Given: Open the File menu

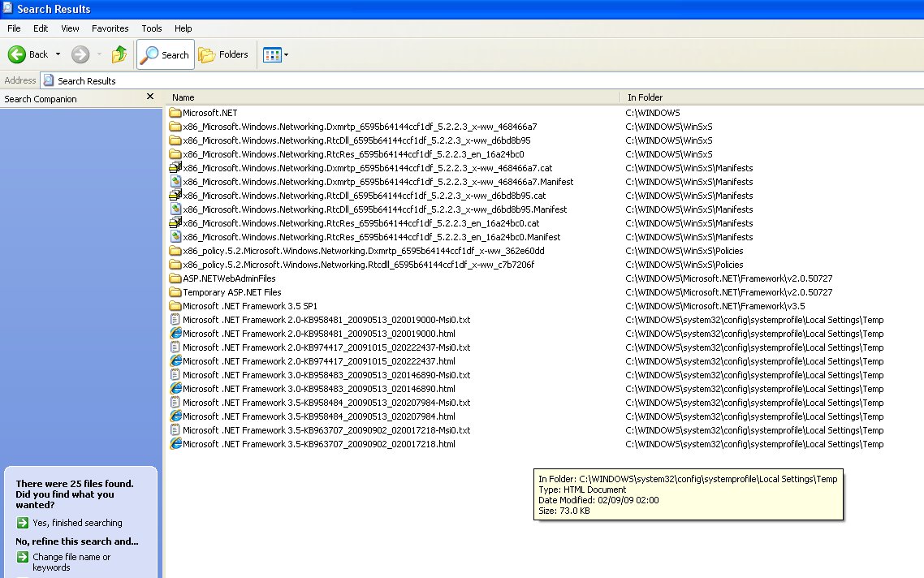Looking at the screenshot, I should coord(14,28).
